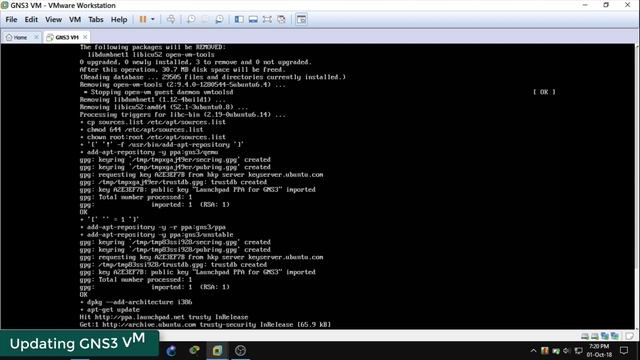The image size is (640, 360).
Task: Click the third network adapter icon in status bar
Action: point(604,336)
